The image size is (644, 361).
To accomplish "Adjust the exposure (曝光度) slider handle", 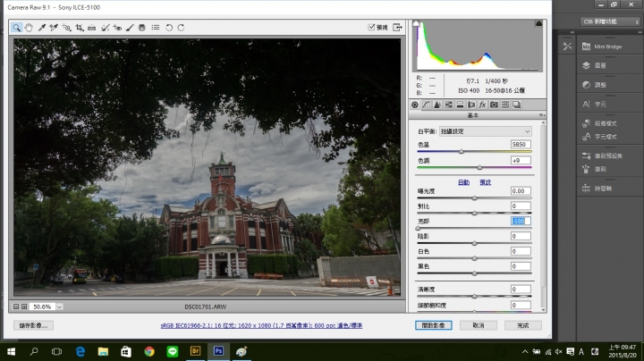I will [x=474, y=198].
